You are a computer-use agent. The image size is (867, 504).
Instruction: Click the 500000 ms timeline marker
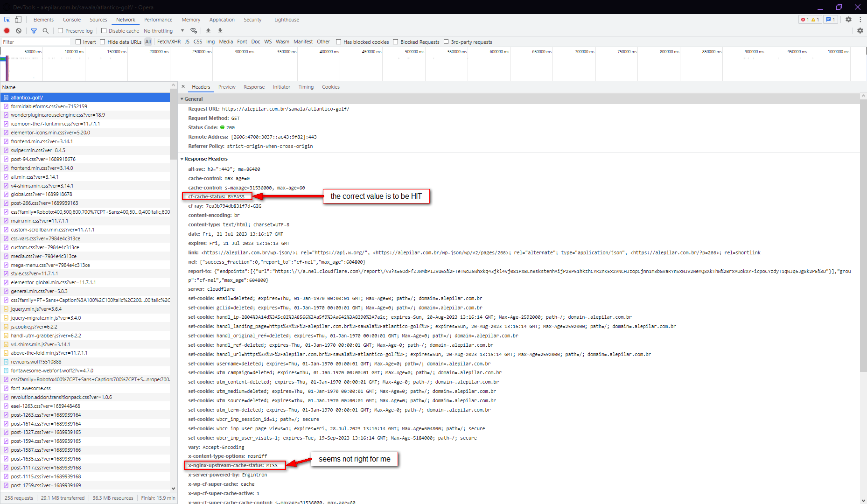(x=414, y=52)
